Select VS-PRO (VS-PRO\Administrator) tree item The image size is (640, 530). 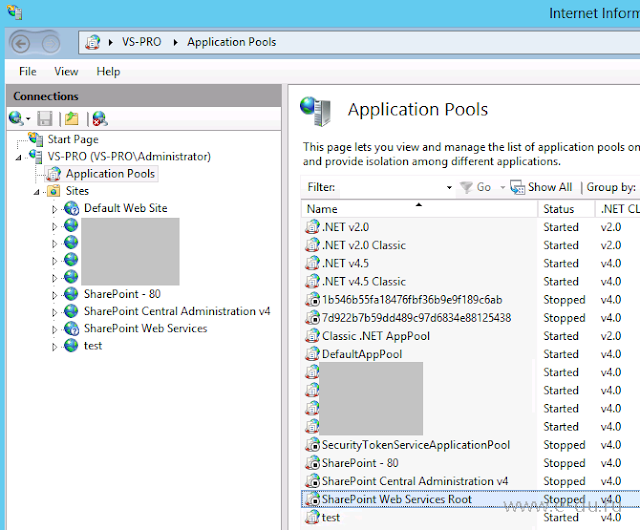pos(129,156)
